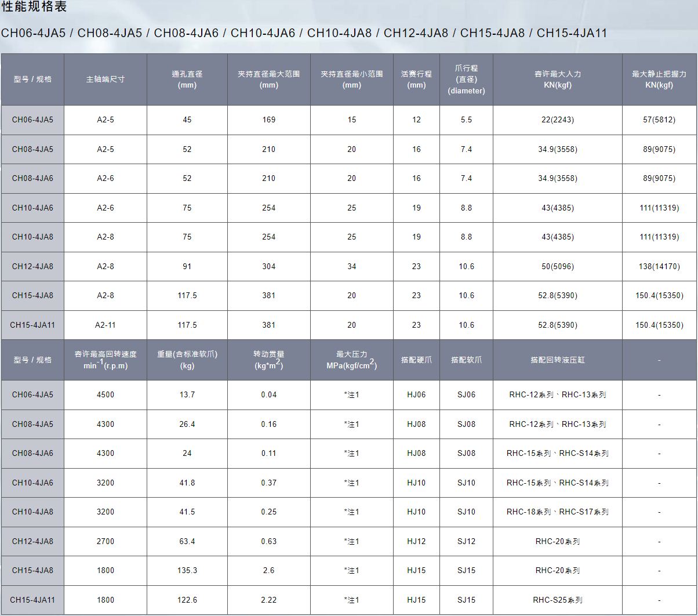698x616 pixels.
Task: Select the 夹持直径最大范围 header
Action: [269, 79]
